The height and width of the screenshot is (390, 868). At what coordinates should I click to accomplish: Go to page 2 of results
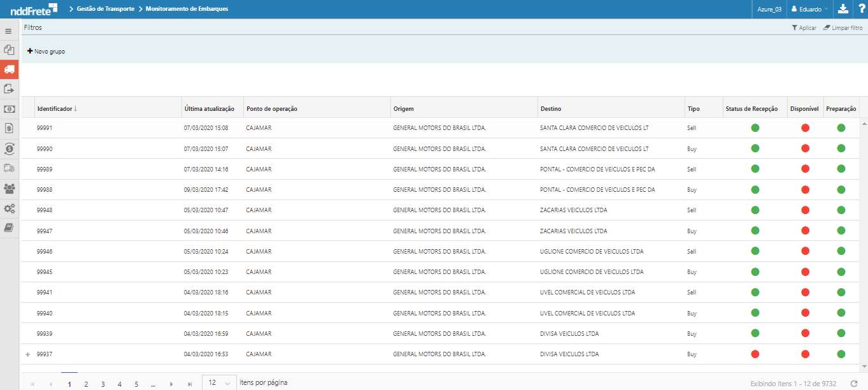[86, 384]
